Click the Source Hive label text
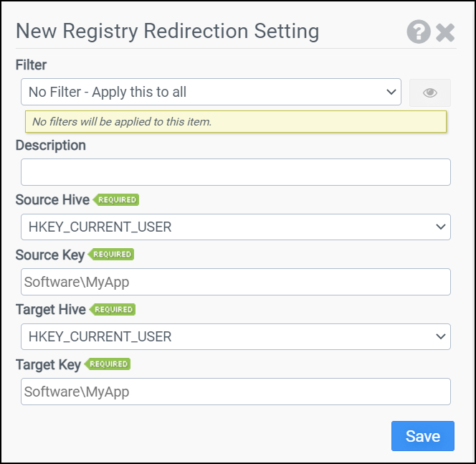The width and height of the screenshot is (476, 464). tap(52, 200)
